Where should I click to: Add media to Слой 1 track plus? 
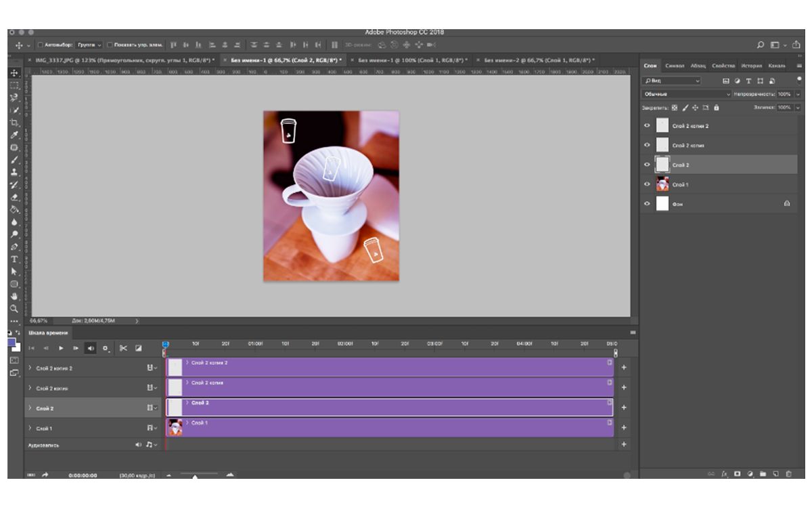click(x=624, y=428)
